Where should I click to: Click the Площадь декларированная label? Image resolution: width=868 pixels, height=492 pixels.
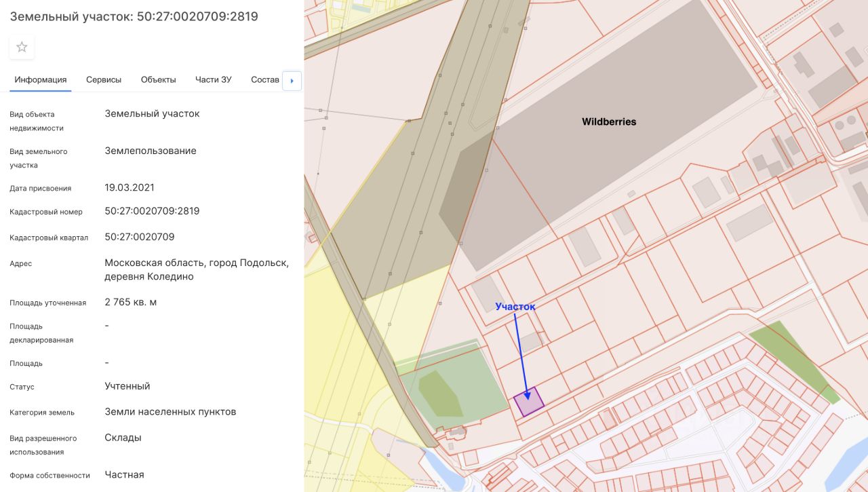click(41, 333)
